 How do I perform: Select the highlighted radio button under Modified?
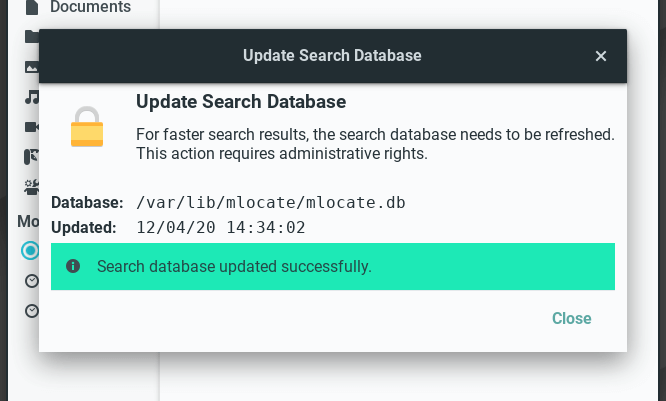[x=31, y=250]
